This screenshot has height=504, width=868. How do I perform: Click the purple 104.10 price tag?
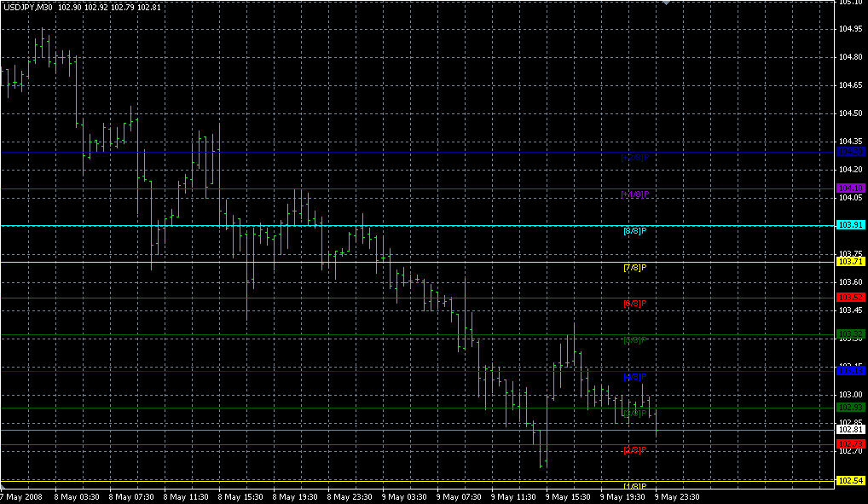coord(851,188)
